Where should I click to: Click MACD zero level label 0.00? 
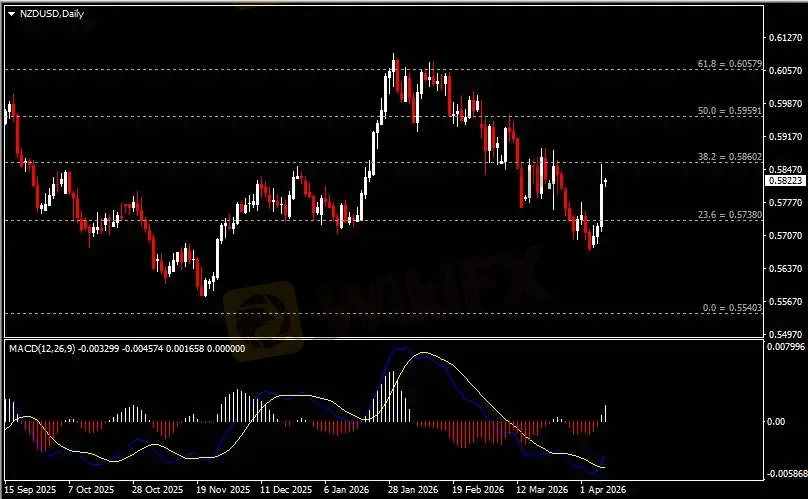776,422
